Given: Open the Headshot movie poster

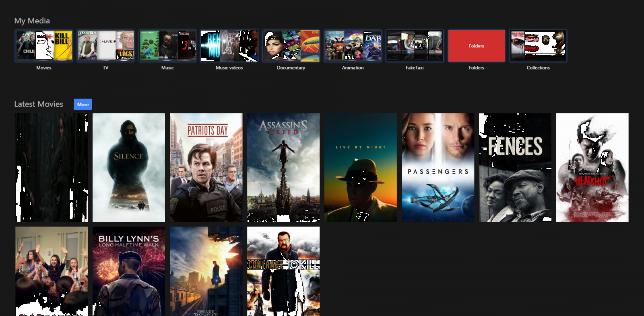Looking at the screenshot, I should coord(592,167).
